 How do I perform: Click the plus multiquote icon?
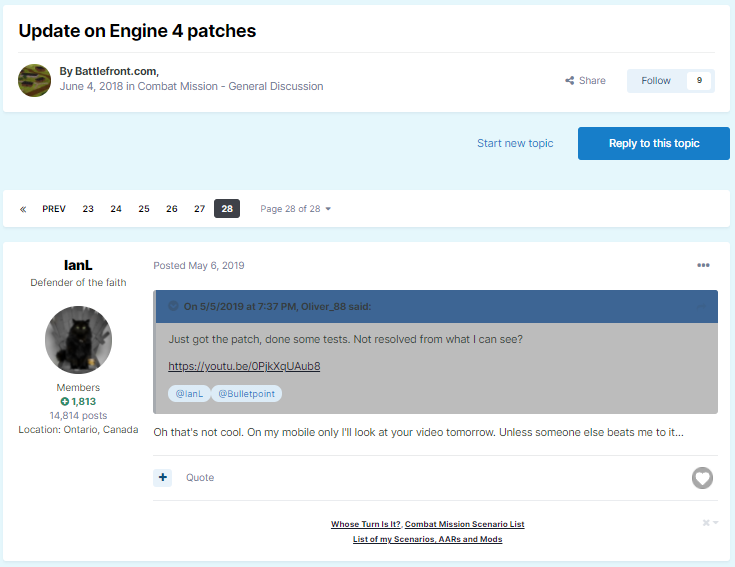coord(163,478)
